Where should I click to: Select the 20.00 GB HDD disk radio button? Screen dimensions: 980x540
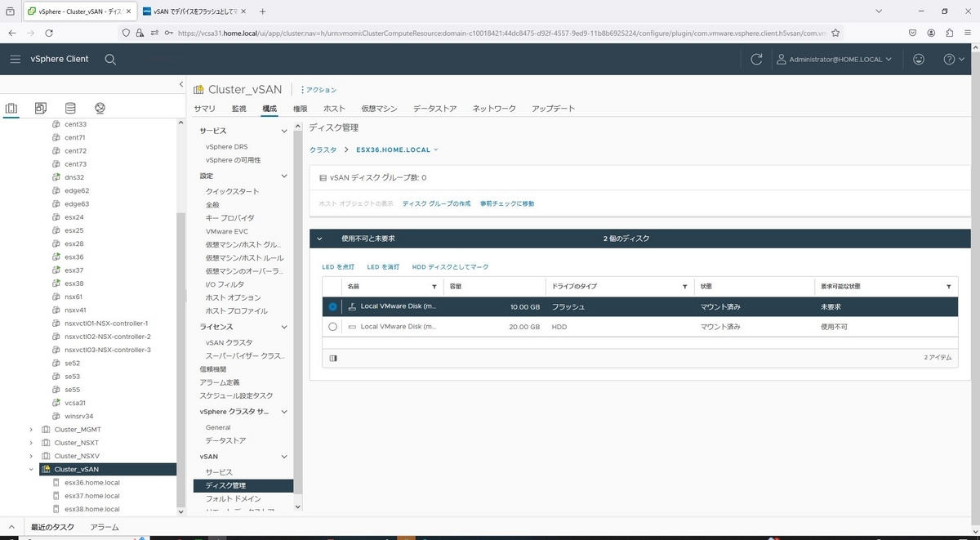click(332, 327)
